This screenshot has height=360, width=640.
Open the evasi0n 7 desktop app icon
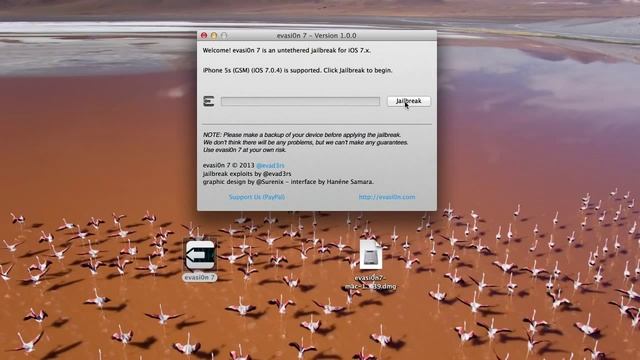(200, 256)
